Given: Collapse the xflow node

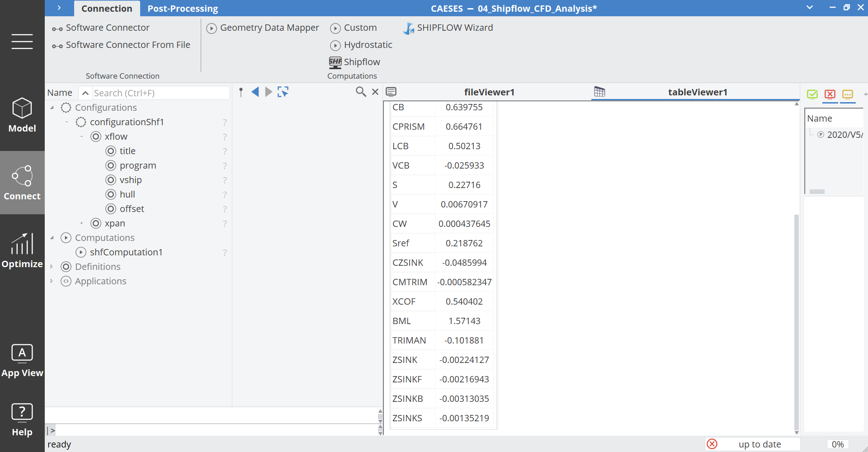Looking at the screenshot, I should (82, 137).
